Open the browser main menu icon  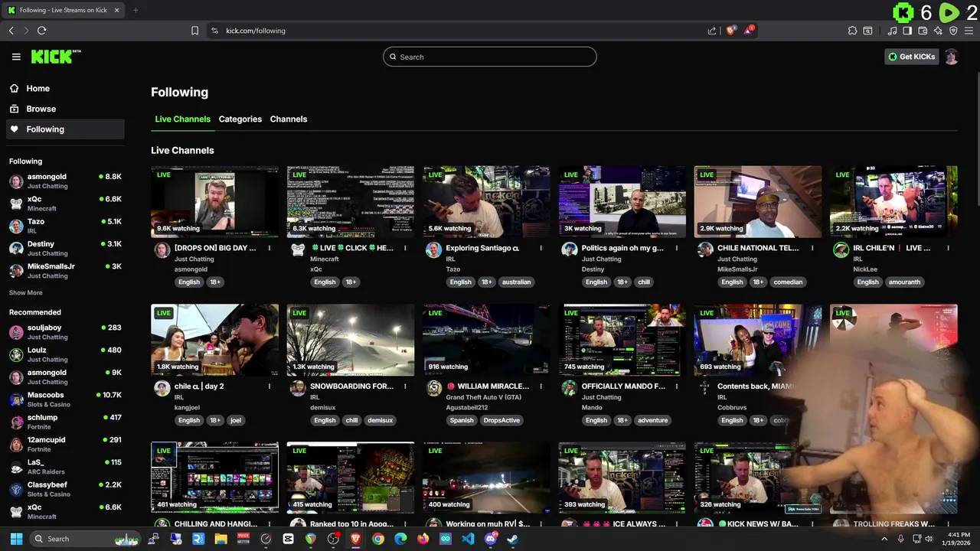coord(969,31)
